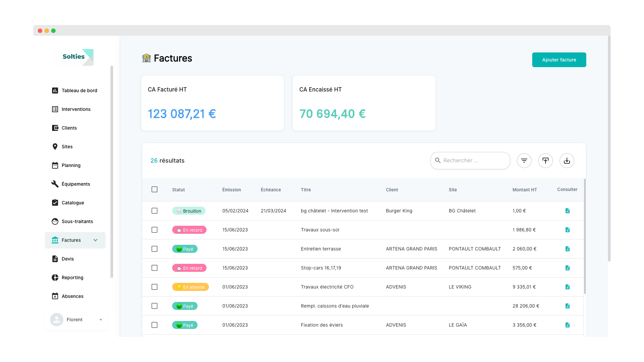This screenshot has width=644, height=362.
Task: Click the upload/export arrow icon button
Action: (546, 161)
